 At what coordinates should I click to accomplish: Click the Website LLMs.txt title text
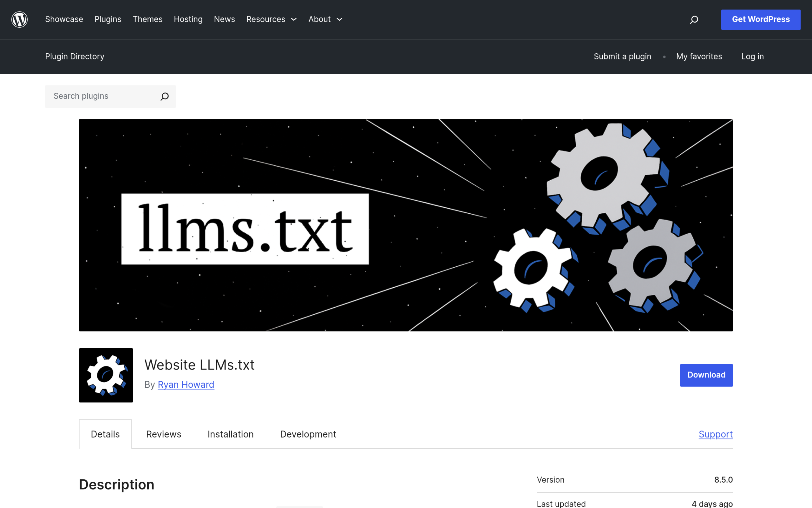(x=199, y=365)
